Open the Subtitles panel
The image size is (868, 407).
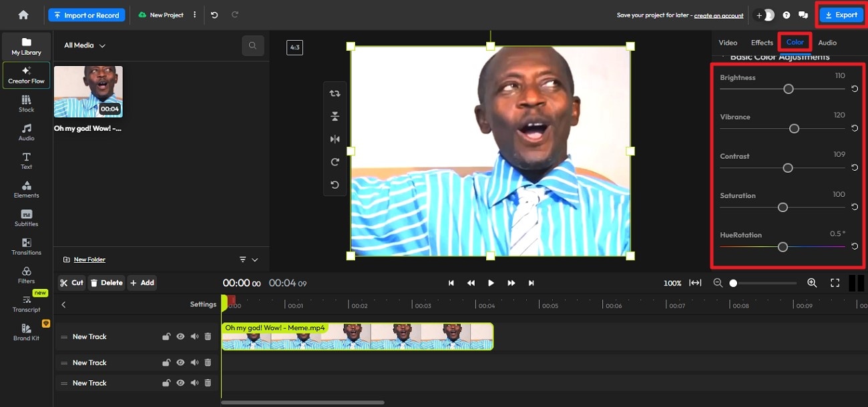pyautogui.click(x=26, y=218)
